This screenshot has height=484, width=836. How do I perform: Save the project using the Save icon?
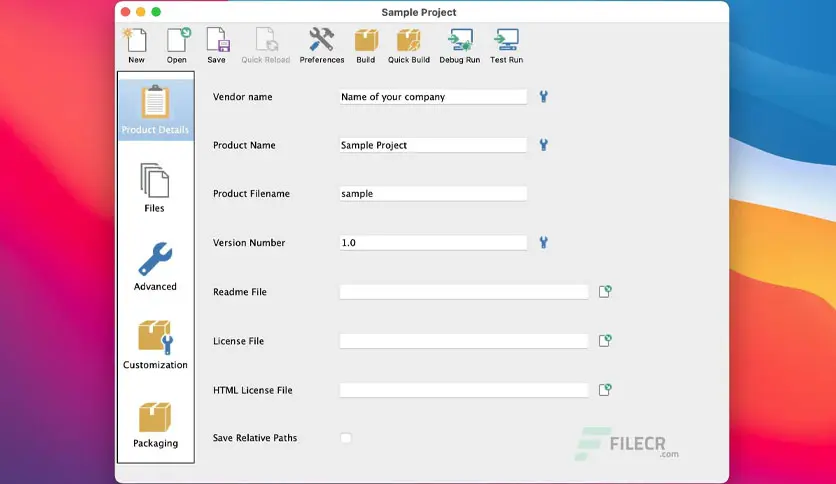[x=217, y=41]
